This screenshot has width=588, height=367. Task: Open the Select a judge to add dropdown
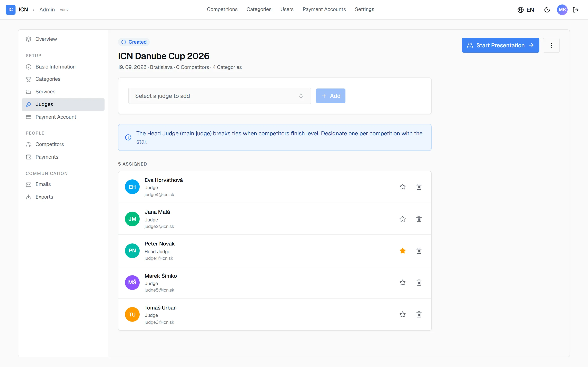(219, 96)
